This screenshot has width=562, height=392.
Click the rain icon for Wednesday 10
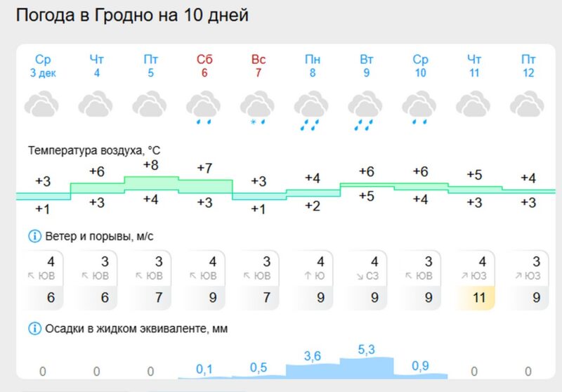[x=420, y=109]
